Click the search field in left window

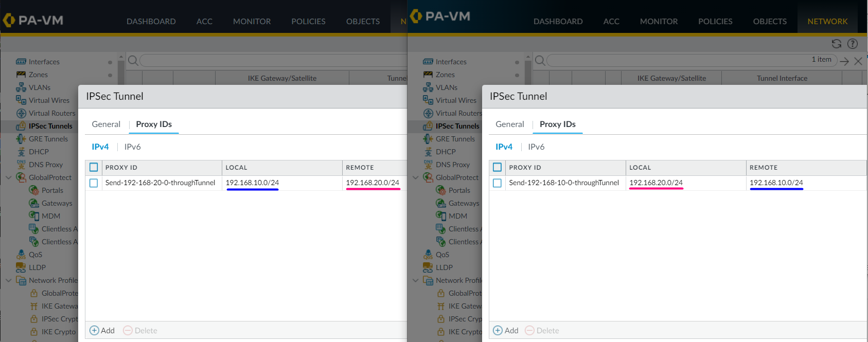273,61
